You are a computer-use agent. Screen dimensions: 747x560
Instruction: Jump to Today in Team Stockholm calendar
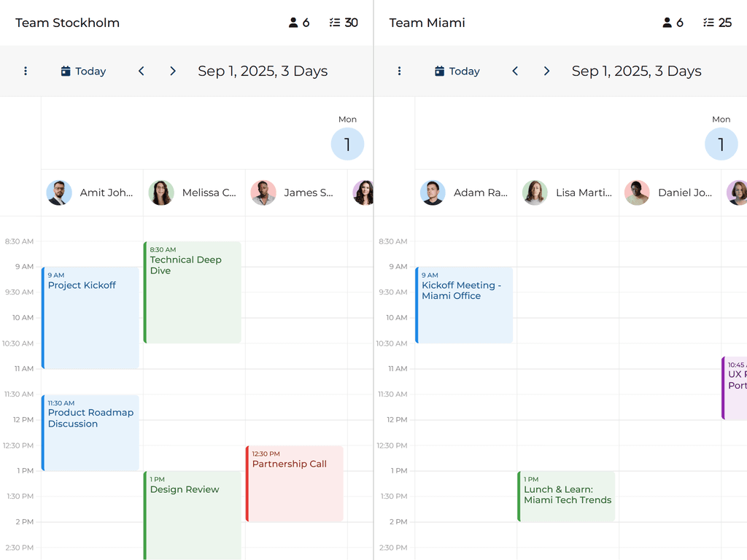tap(84, 71)
